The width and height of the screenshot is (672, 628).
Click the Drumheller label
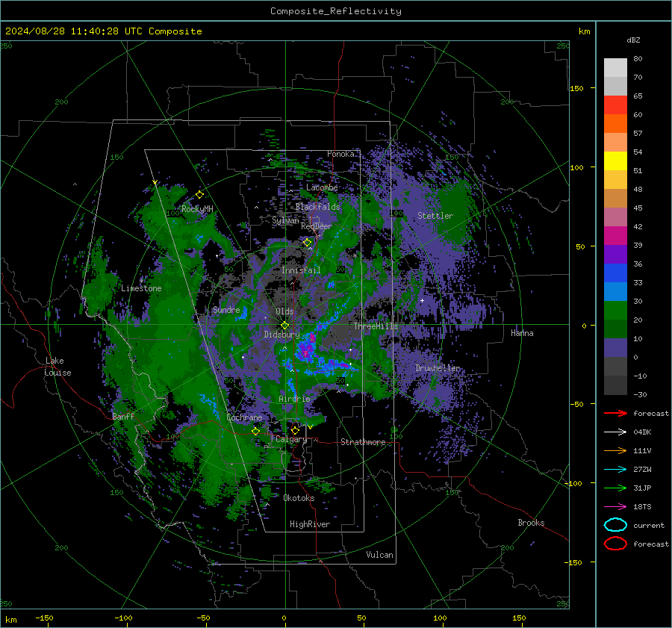click(438, 368)
